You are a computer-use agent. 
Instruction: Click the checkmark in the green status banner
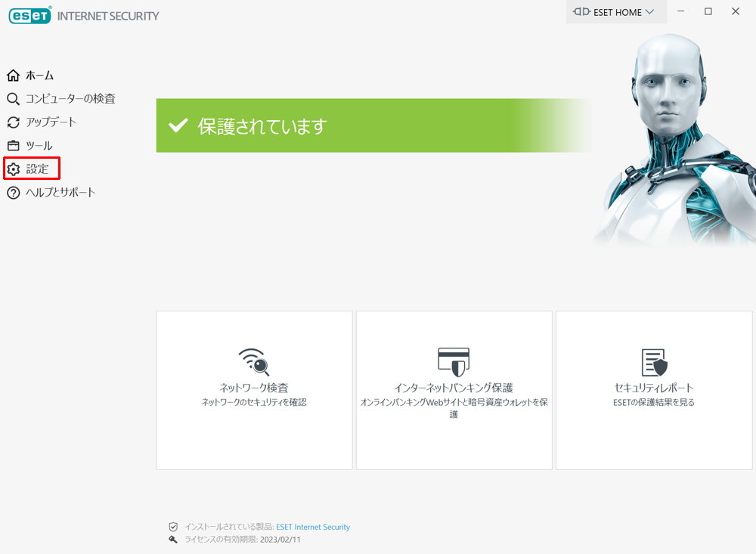[x=178, y=125]
